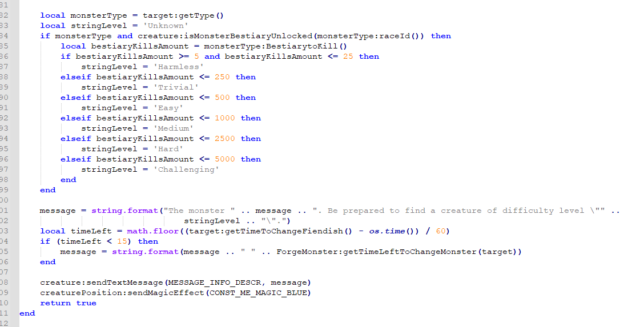The height and width of the screenshot is (327, 644).
Task: Click the target:getType() call
Action: [x=183, y=15]
